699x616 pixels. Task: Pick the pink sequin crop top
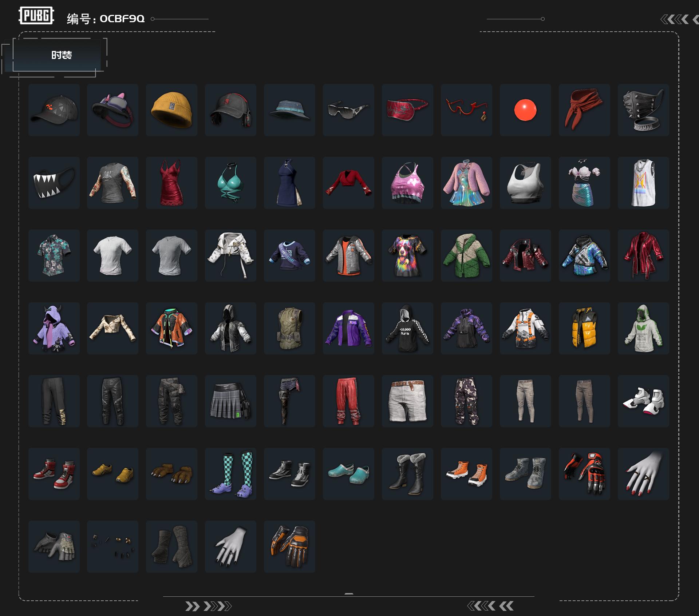407,183
